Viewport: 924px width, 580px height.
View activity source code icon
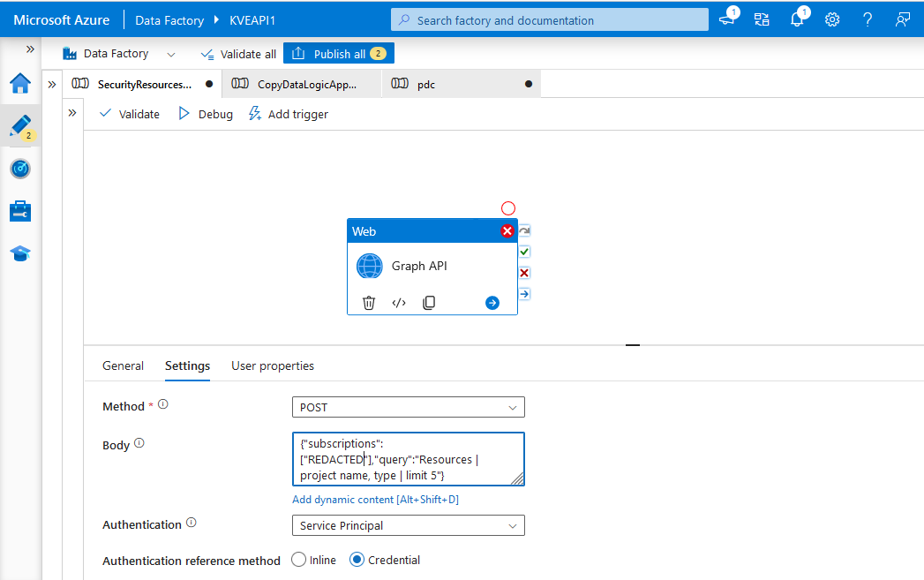pyautogui.click(x=399, y=303)
